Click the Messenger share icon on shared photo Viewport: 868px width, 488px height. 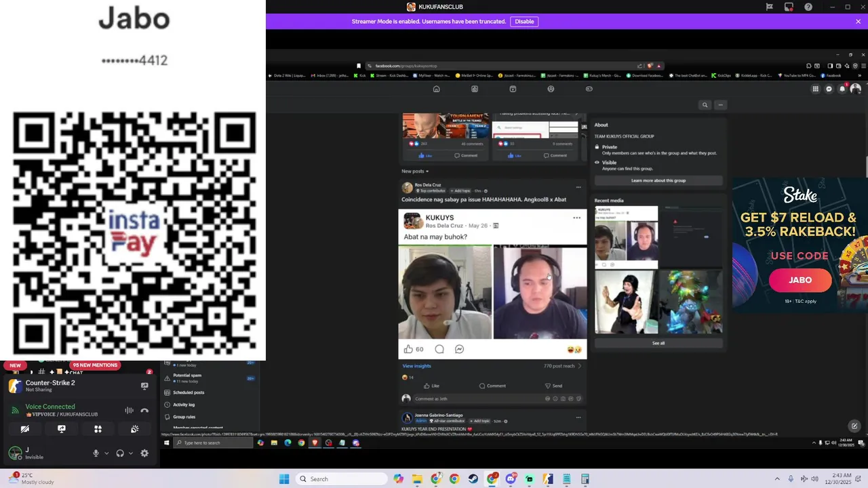[x=459, y=349]
